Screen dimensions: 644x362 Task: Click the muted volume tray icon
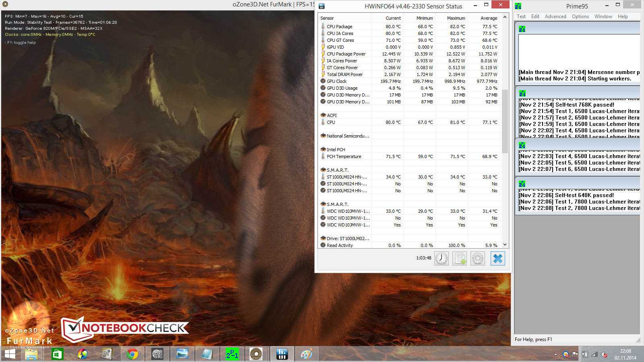tap(604, 354)
